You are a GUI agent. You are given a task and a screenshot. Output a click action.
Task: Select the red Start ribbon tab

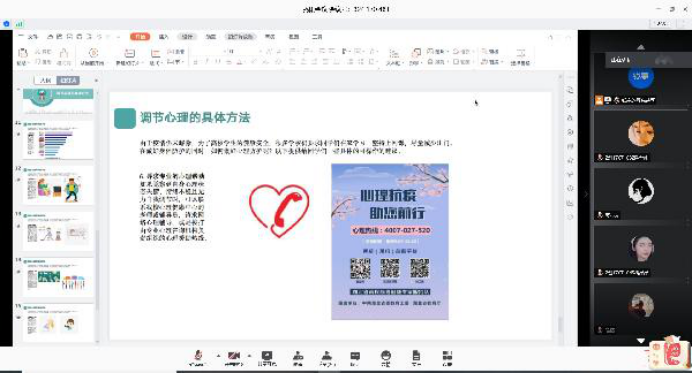coord(140,37)
